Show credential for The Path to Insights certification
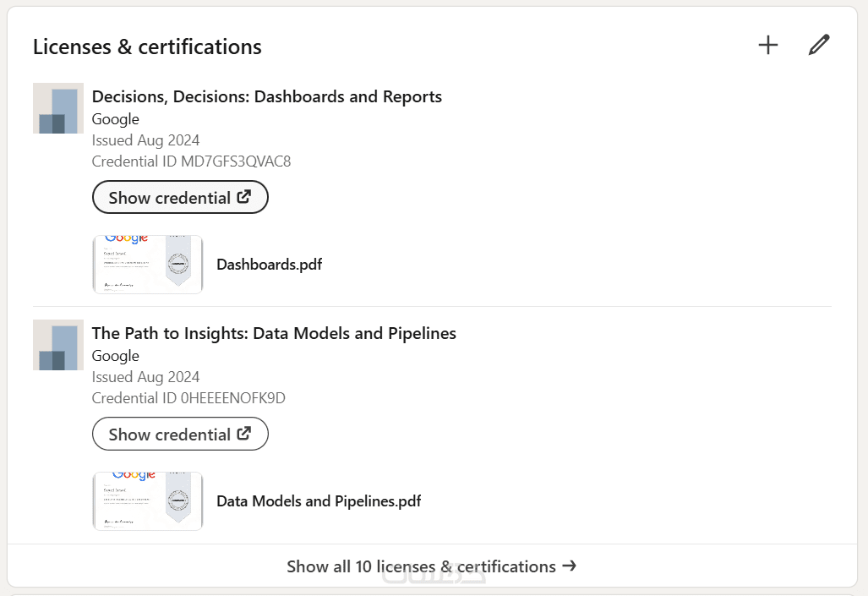868x596 pixels. (179, 435)
